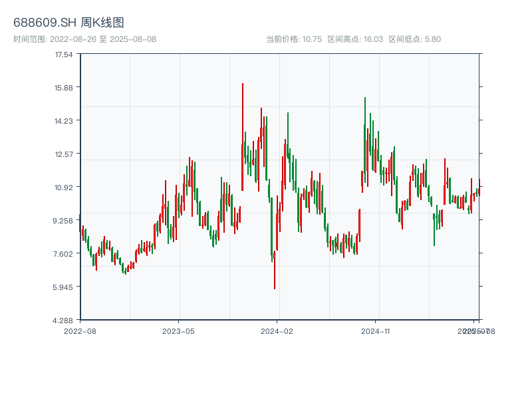The image size is (532, 399).
Task: Click the 14.23 y-axis label
Action: tap(64, 121)
